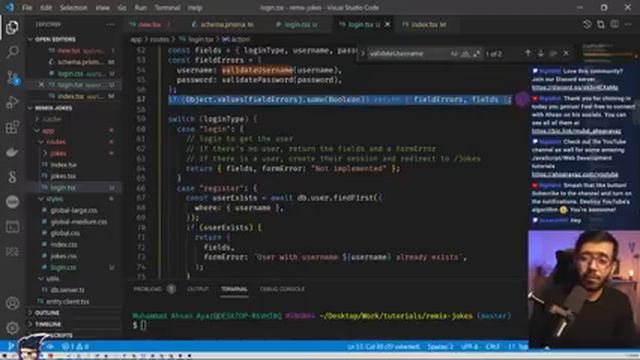This screenshot has height=360, width=640.
Task: Switch to the Debug Console tab
Action: (282, 289)
